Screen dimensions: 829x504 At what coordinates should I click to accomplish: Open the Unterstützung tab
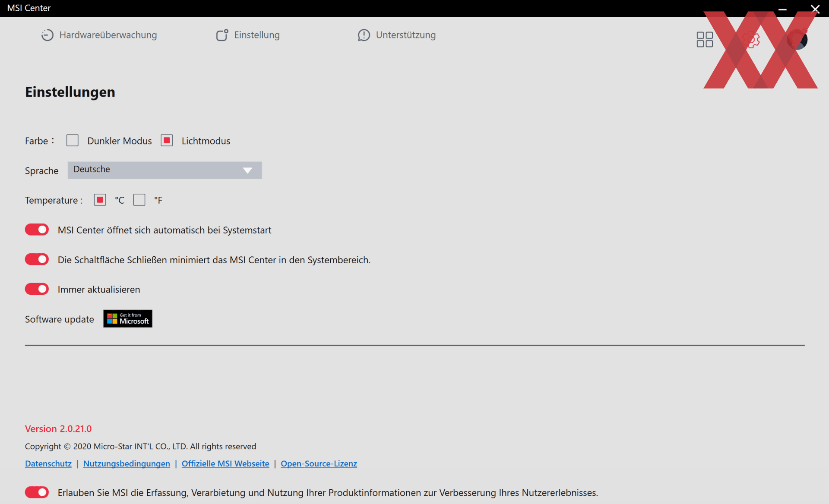405,35
